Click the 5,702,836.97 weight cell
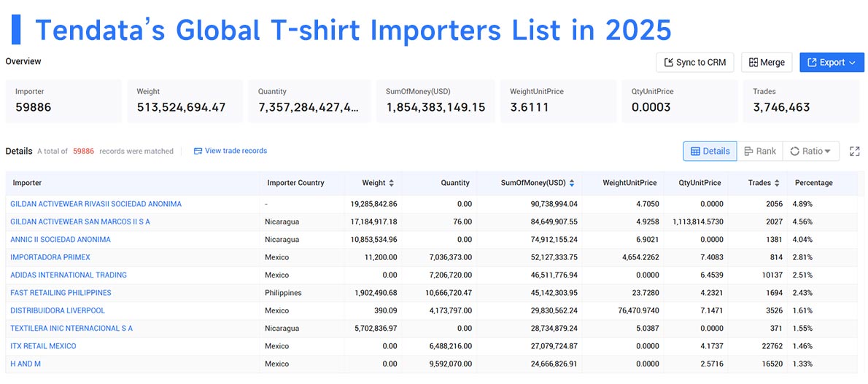This screenshot has height=384, width=868. 376,328
